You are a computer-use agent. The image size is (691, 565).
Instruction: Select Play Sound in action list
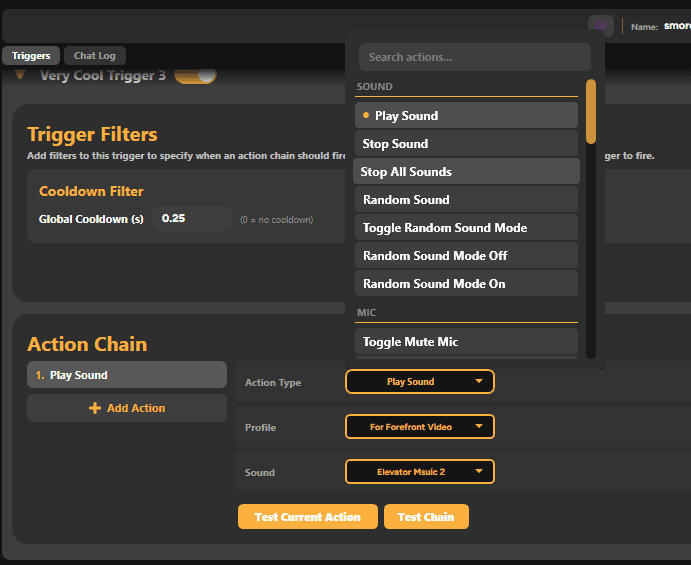466,115
